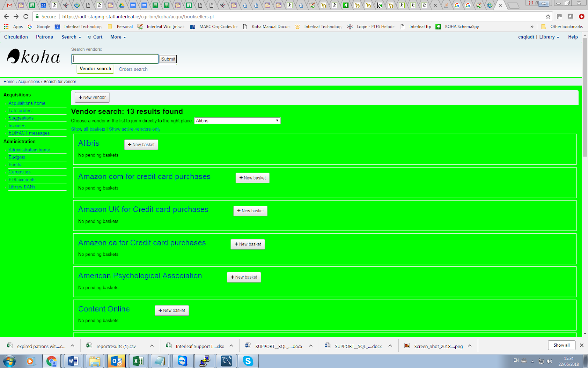Bookmark page with the star icon
The width and height of the screenshot is (588, 368).
tap(548, 17)
